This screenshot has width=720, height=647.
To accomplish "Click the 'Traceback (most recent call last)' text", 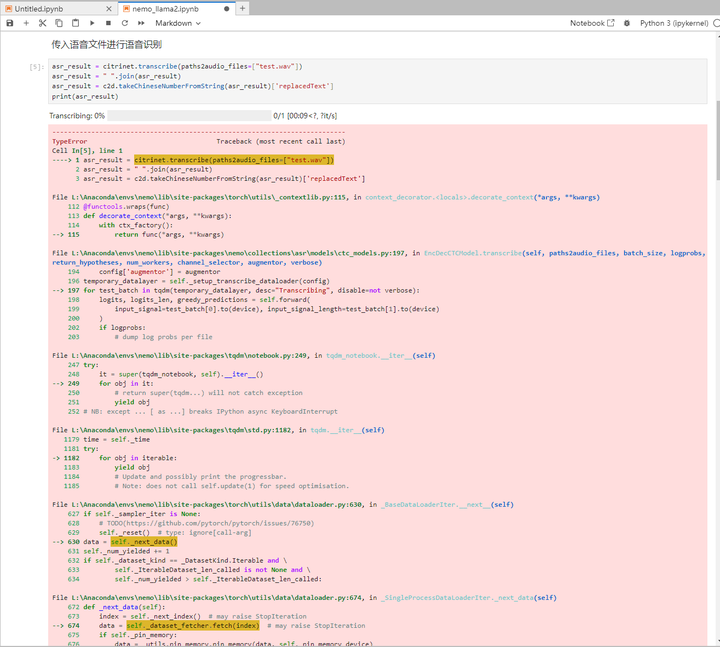I will pyautogui.click(x=281, y=141).
